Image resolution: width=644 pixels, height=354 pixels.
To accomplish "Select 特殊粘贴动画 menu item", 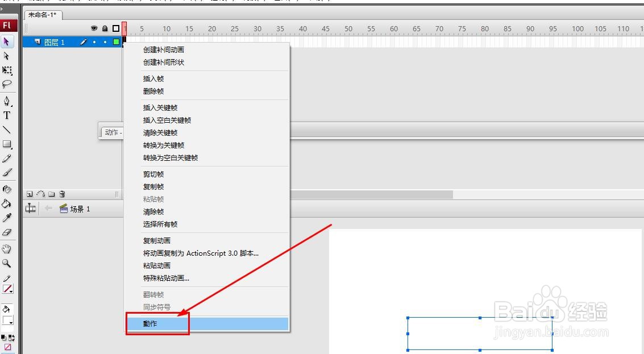I will tap(166, 278).
